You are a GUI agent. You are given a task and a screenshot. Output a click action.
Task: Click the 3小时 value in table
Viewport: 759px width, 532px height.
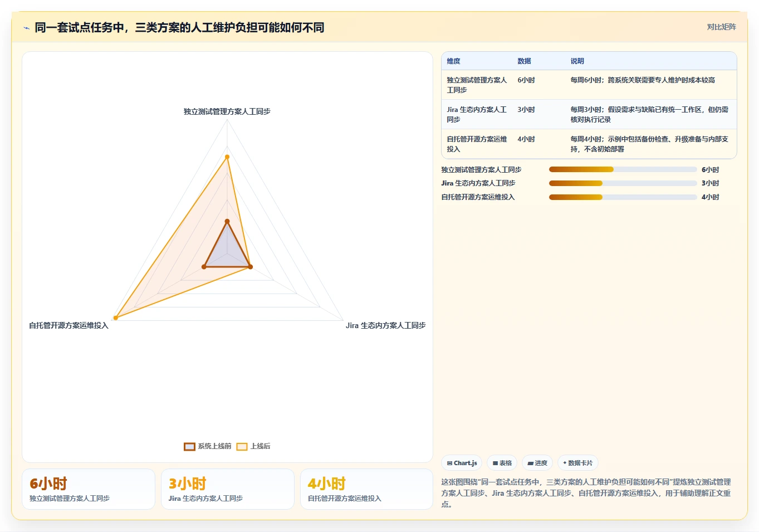point(526,110)
